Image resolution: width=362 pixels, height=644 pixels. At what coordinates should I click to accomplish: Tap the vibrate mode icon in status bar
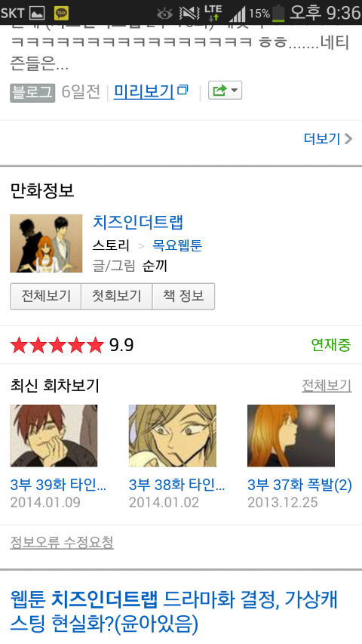[189, 14]
